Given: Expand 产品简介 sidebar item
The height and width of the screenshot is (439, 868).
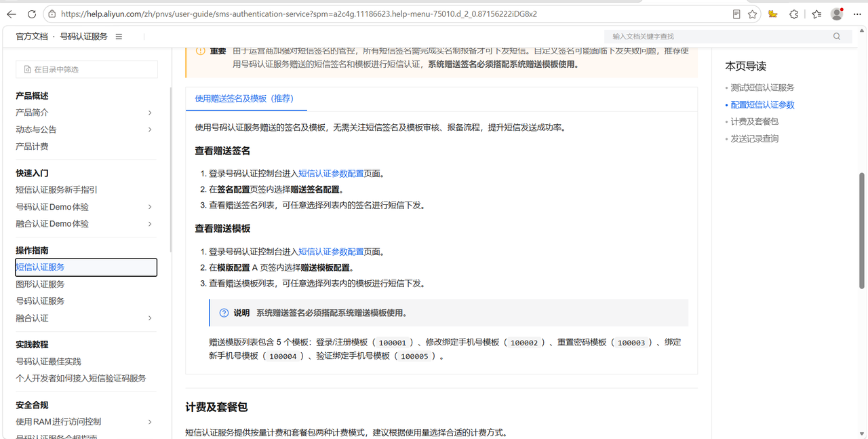Looking at the screenshot, I should coord(150,113).
